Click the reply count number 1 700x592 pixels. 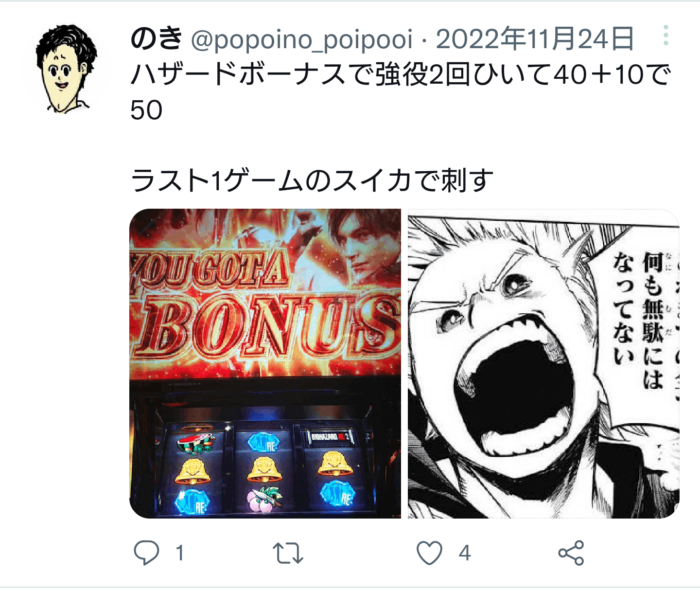(x=180, y=553)
